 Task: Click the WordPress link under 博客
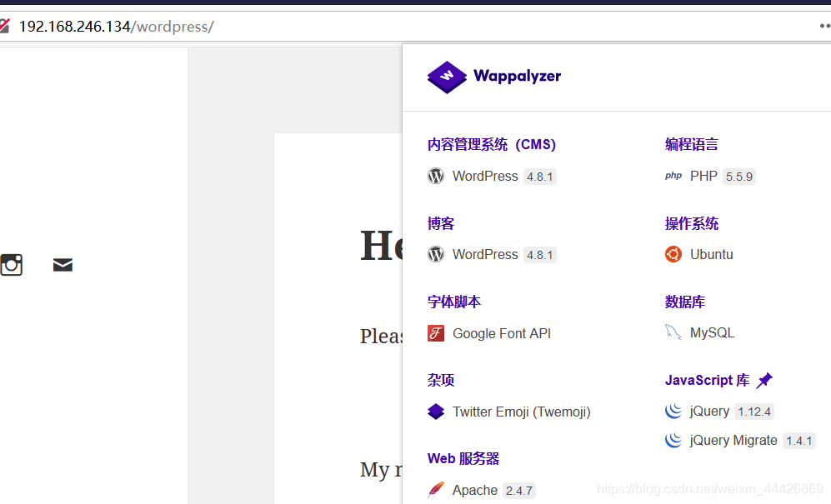[x=485, y=254]
